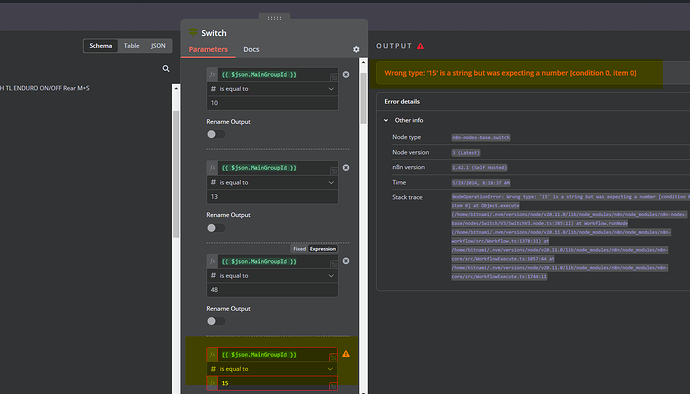This screenshot has height=394, width=690.
Task: Click the search magnifier icon in input panel
Action: [x=166, y=68]
